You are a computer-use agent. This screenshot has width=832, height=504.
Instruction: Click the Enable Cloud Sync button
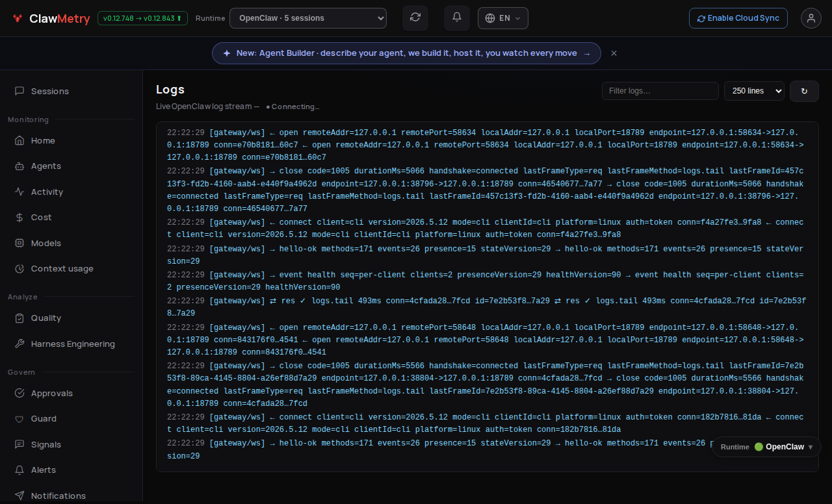click(738, 18)
